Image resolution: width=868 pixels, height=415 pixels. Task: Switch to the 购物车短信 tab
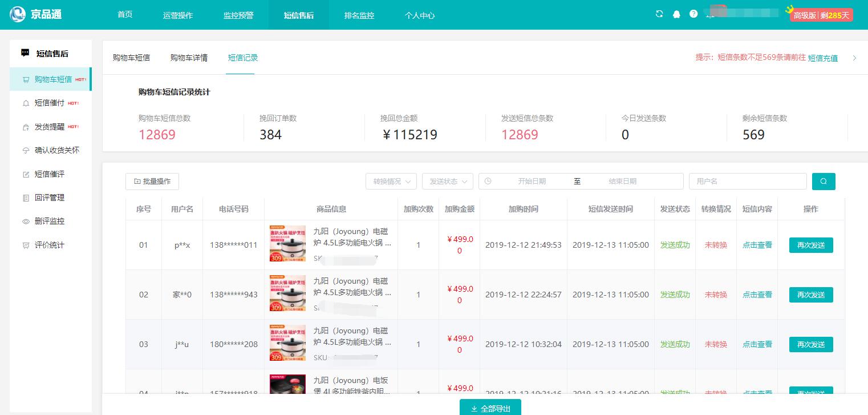[131, 58]
